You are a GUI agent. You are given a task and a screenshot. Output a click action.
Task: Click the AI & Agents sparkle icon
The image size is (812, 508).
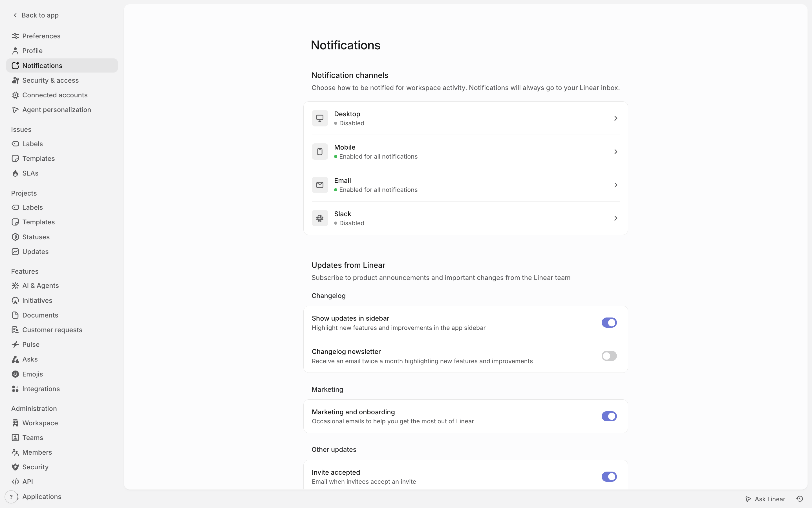pyautogui.click(x=15, y=286)
